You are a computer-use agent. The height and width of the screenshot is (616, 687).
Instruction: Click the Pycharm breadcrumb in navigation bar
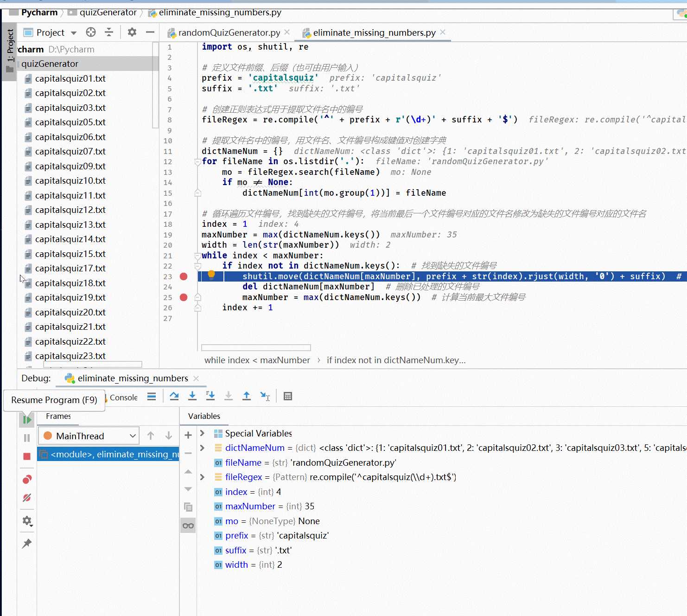(x=39, y=13)
